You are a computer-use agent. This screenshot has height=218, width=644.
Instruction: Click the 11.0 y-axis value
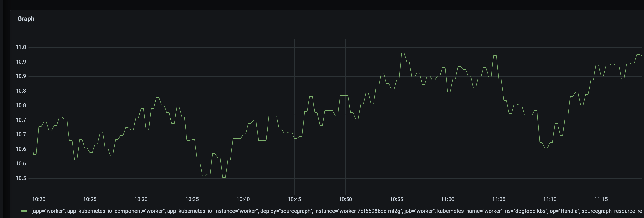pyautogui.click(x=21, y=47)
